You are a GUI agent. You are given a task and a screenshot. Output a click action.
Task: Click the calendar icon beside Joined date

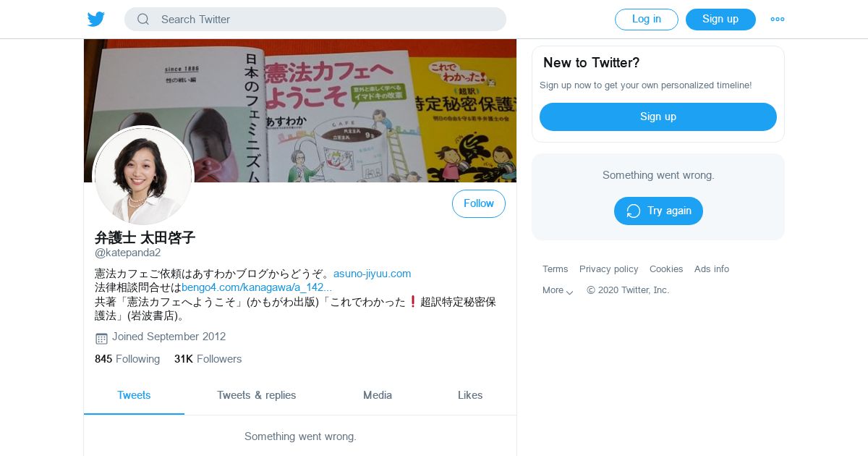click(101, 338)
